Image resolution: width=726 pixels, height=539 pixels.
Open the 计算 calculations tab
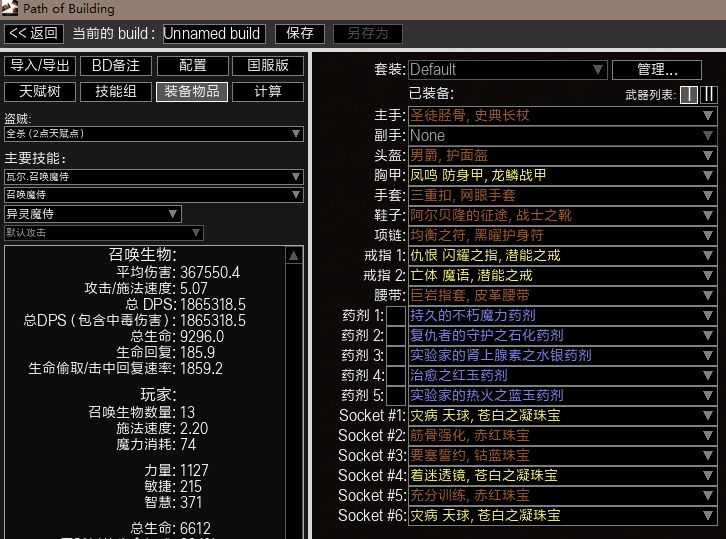(x=268, y=92)
